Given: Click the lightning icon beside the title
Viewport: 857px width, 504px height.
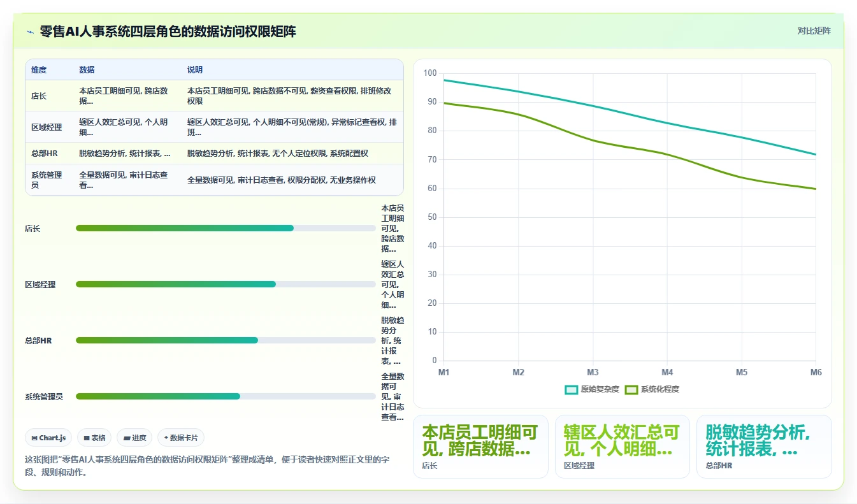Looking at the screenshot, I should click(x=31, y=32).
